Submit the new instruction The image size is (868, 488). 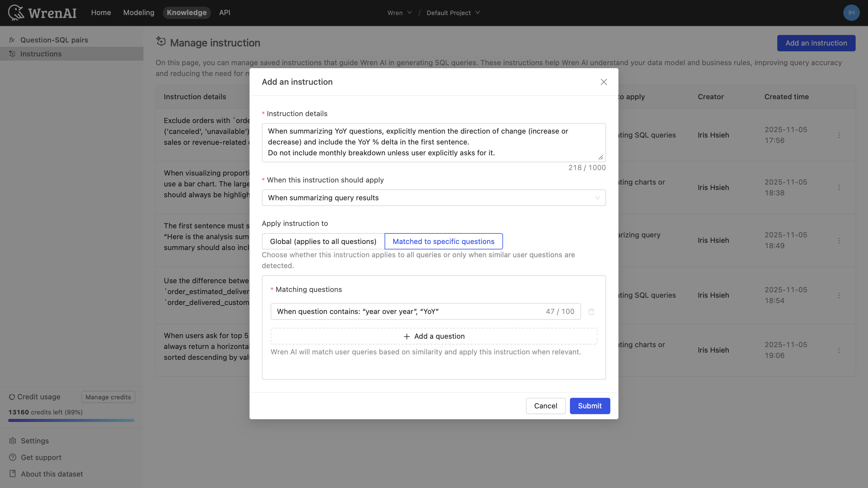(590, 406)
